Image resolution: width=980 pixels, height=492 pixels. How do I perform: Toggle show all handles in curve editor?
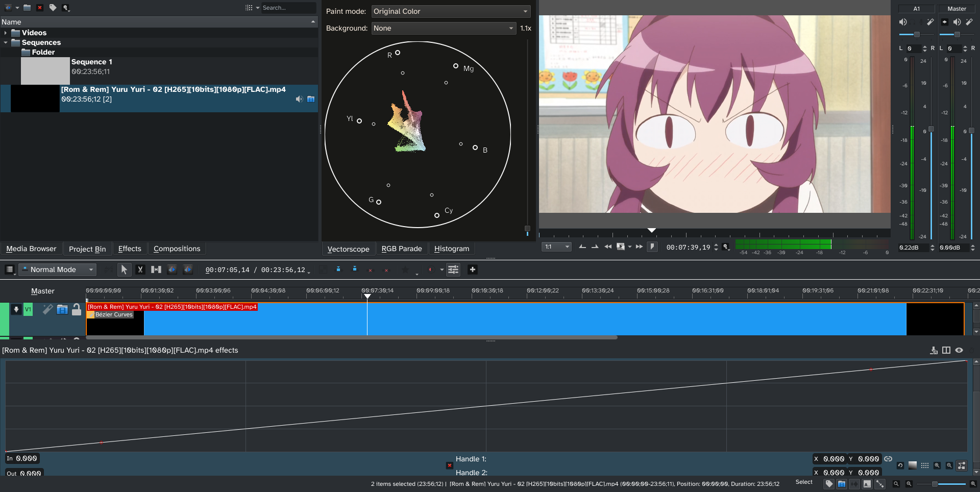tap(962, 465)
